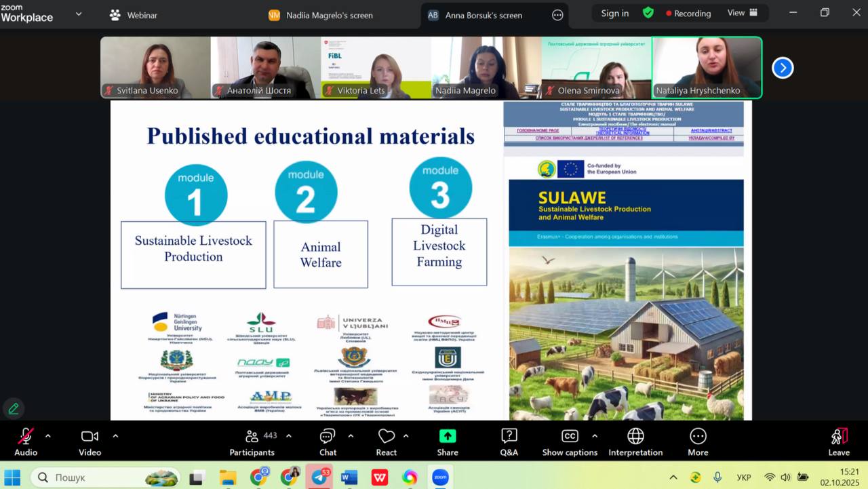Toggle Show captions on
Screen dimensions: 868x489
coord(570,436)
